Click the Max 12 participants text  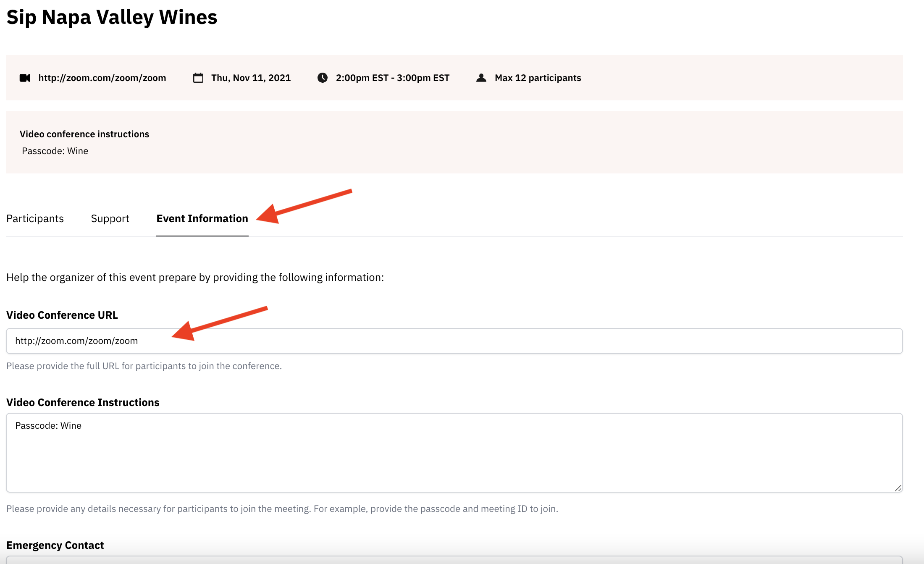(x=538, y=78)
